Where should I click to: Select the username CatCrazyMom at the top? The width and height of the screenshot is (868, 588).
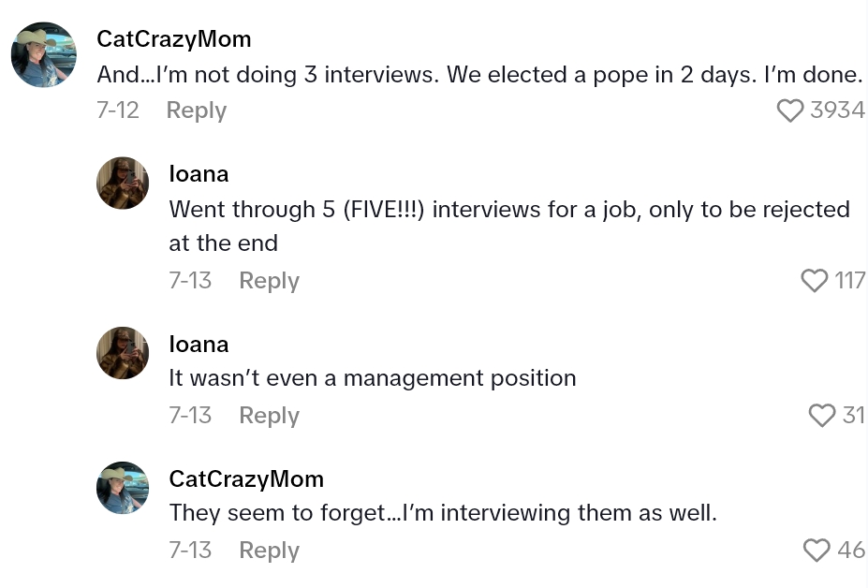click(173, 38)
